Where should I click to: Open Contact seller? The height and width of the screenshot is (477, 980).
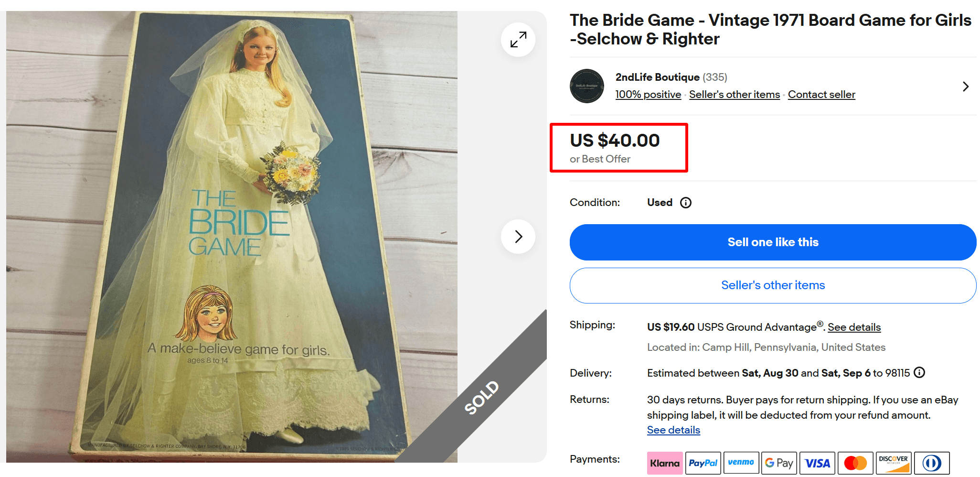(x=821, y=94)
